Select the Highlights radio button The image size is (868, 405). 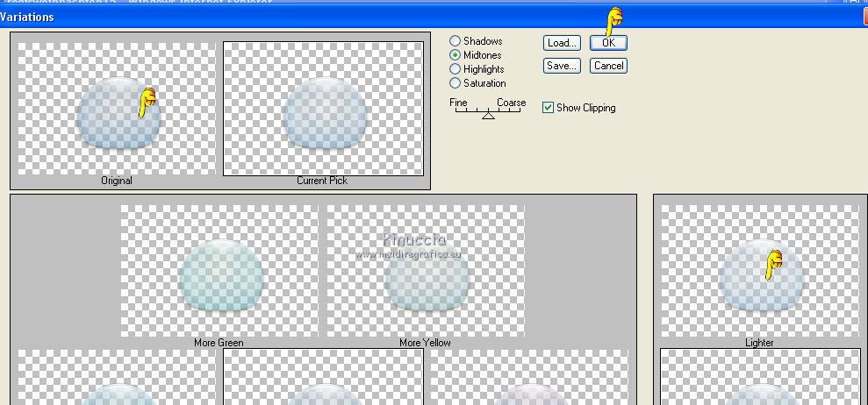[455, 69]
